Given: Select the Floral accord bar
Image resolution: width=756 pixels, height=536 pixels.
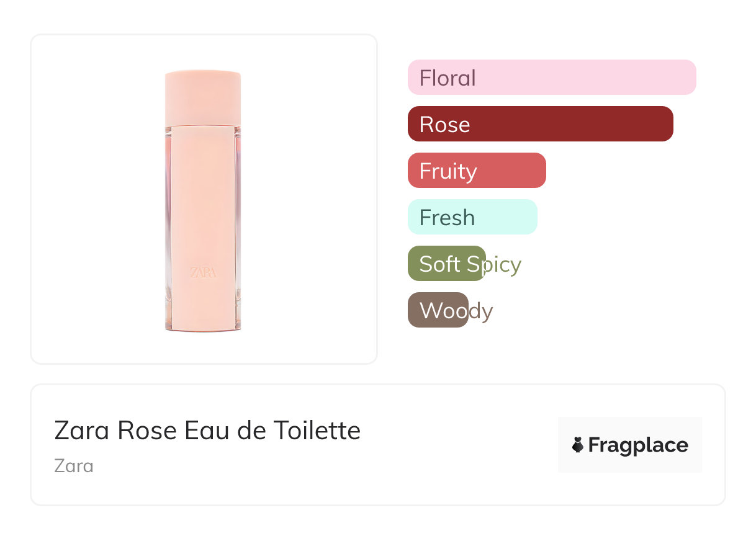Looking at the screenshot, I should (552, 78).
